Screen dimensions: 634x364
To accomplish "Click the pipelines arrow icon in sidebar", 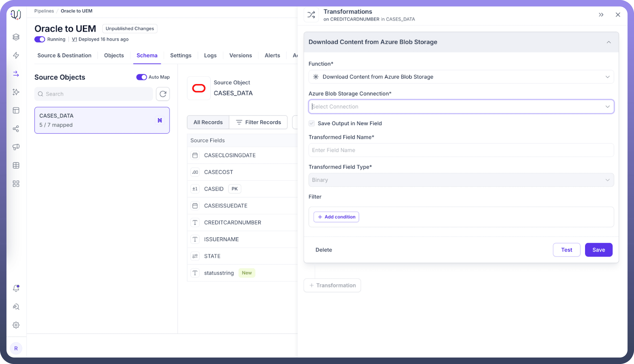I will [x=16, y=74].
